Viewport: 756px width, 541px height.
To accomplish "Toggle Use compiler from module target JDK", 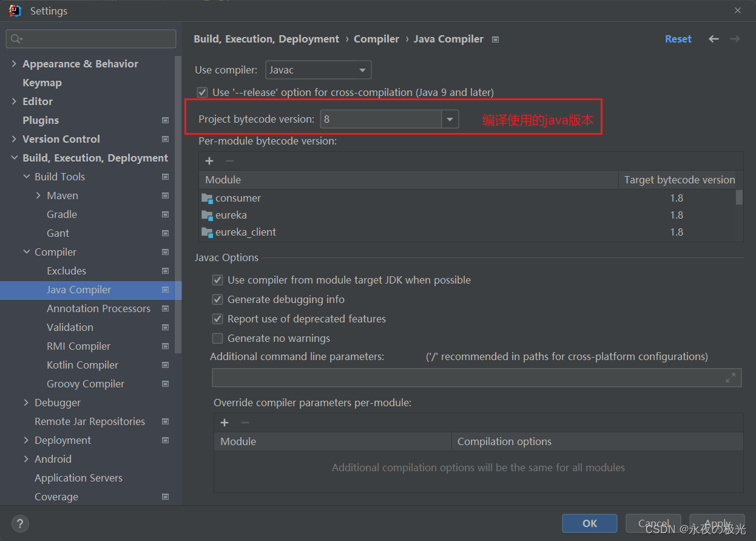I will (217, 280).
